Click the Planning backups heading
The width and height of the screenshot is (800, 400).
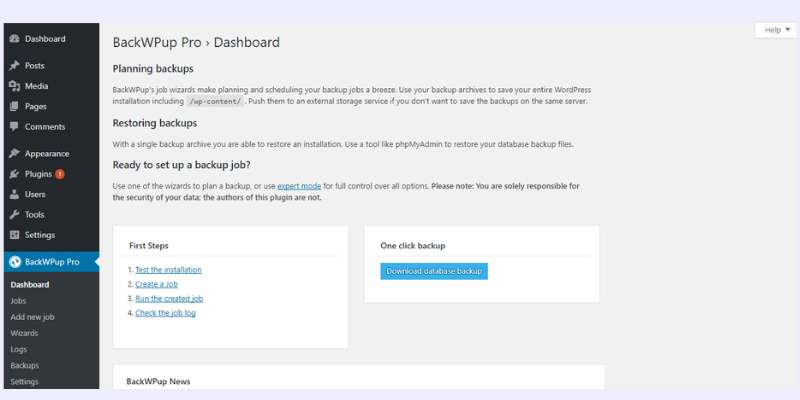tap(153, 69)
